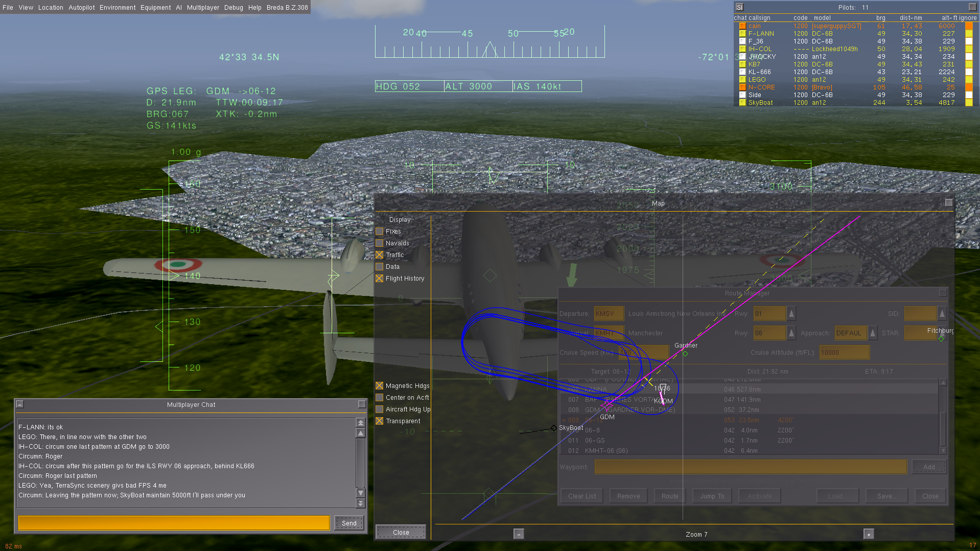The image size is (980, 551).
Task: Uncheck Transparent map option
Action: (380, 421)
